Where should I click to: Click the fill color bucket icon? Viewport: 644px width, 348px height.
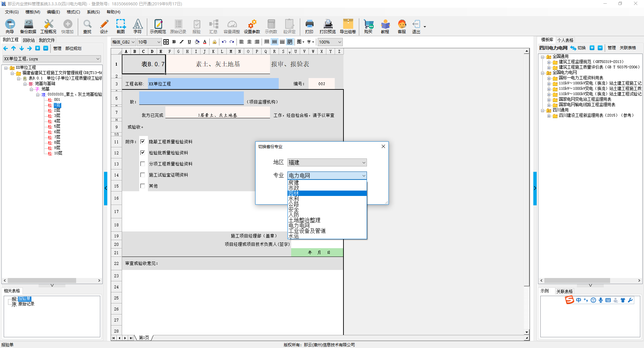pyautogui.click(x=197, y=42)
